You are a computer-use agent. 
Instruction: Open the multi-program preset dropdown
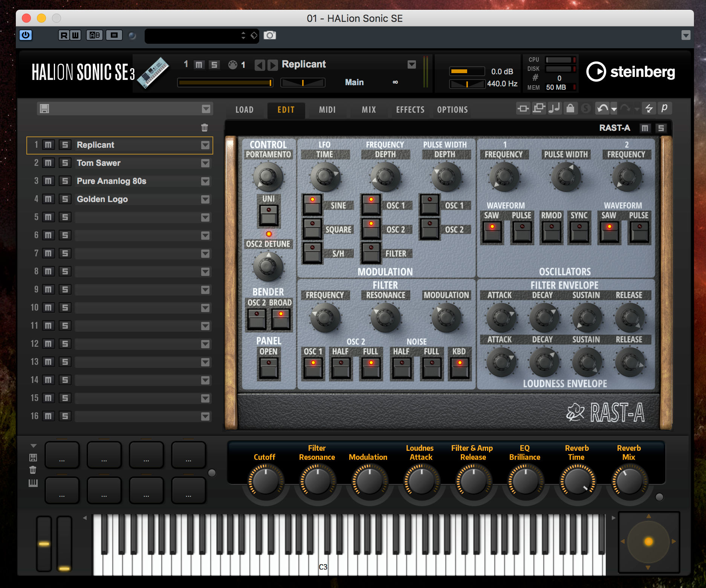(x=206, y=109)
